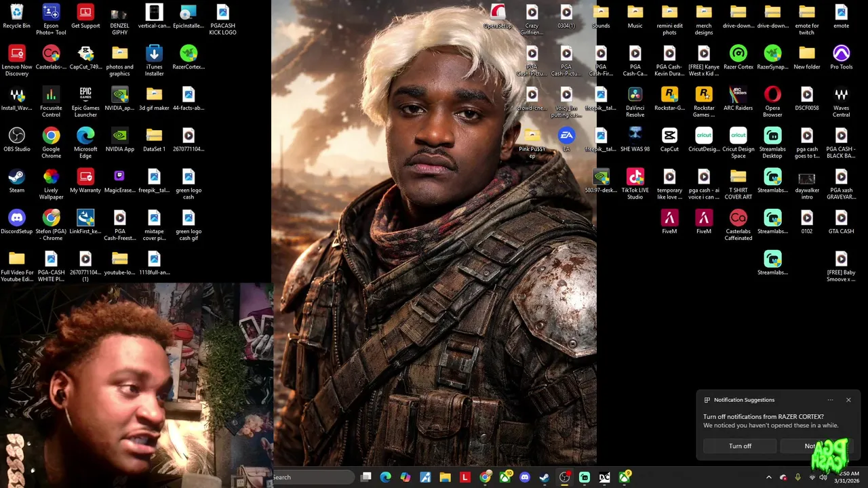Launch Casterlabs Caffeinated shortcut
Screen dimensions: 868x488
[x=738, y=226]
